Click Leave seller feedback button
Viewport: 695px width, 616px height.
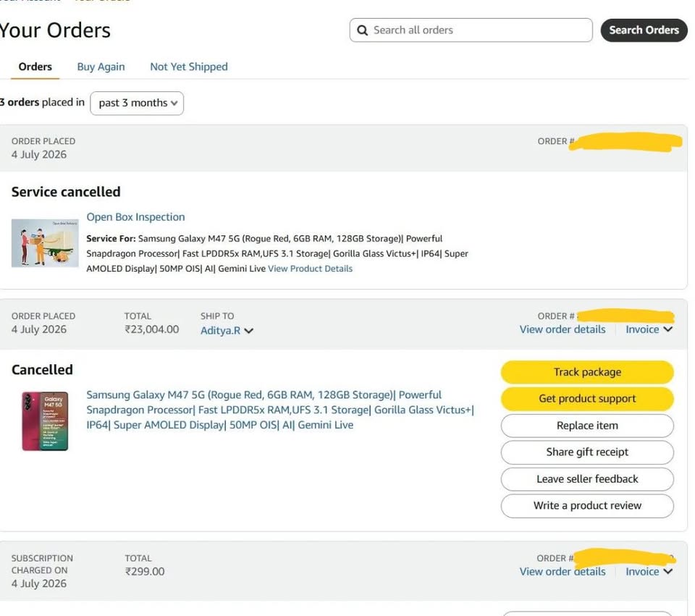pos(587,479)
